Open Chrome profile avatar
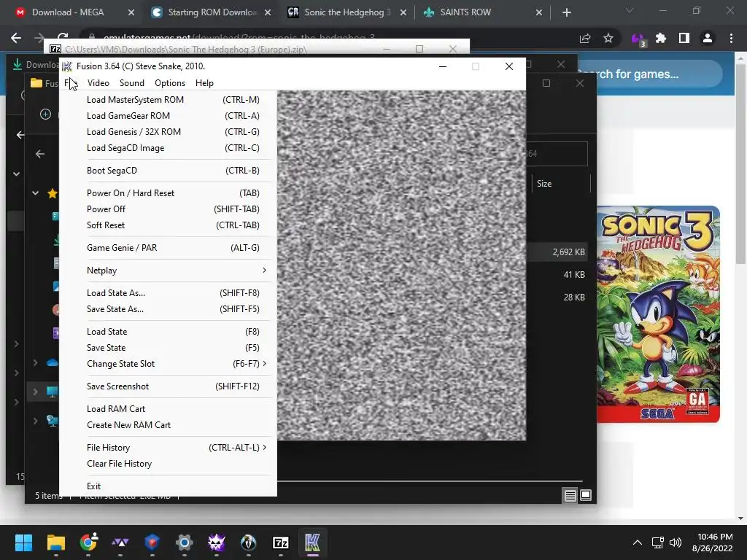This screenshot has height=560, width=747. tap(708, 38)
